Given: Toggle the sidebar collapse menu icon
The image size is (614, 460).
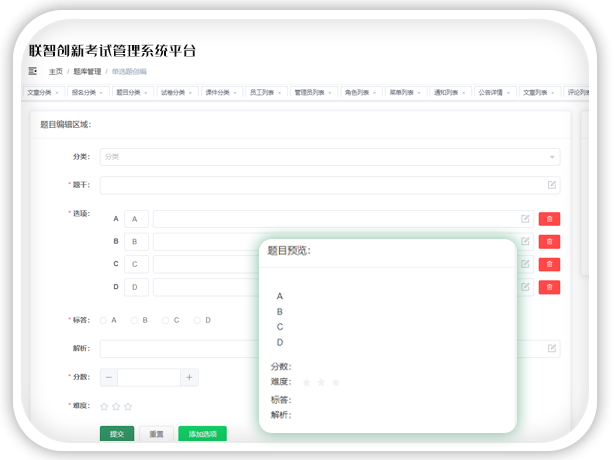Looking at the screenshot, I should pyautogui.click(x=33, y=72).
